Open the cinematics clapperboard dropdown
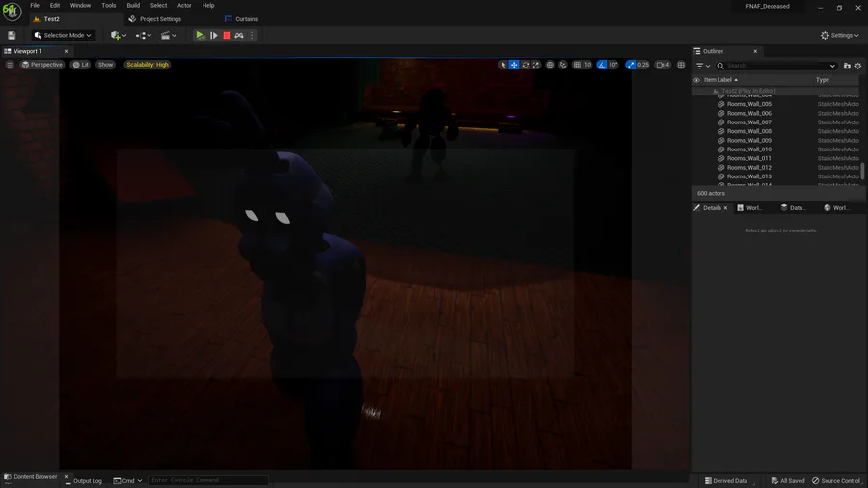This screenshot has width=868, height=488. pos(168,35)
